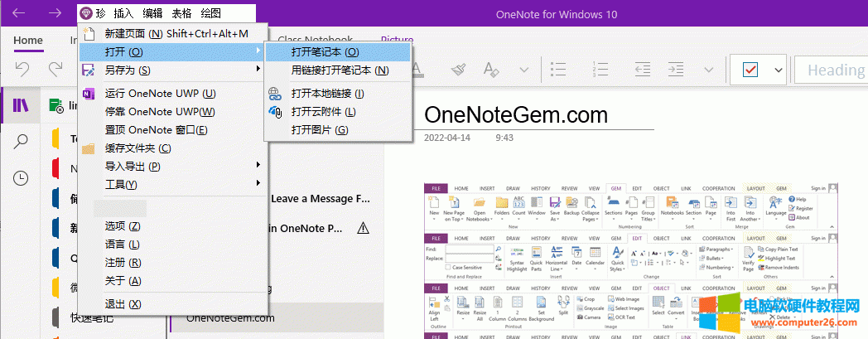Screen dimensions: 868x339
Task: Click the forward arrow in title bar
Action: tap(55, 12)
